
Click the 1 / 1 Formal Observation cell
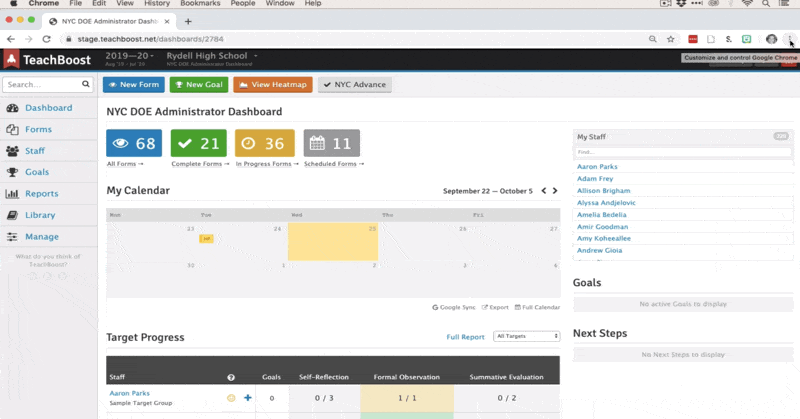[x=407, y=398]
